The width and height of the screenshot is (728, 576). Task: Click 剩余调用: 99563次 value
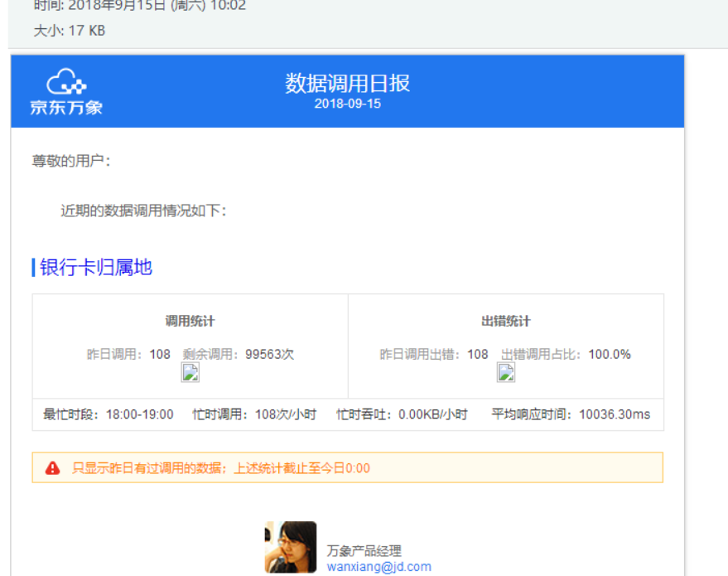239,355
